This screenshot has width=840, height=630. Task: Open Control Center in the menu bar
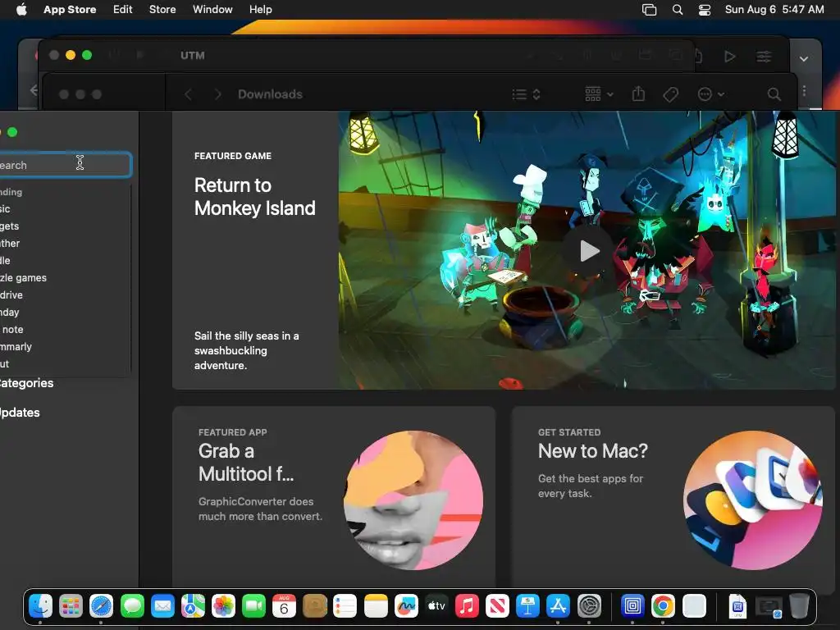pyautogui.click(x=705, y=10)
